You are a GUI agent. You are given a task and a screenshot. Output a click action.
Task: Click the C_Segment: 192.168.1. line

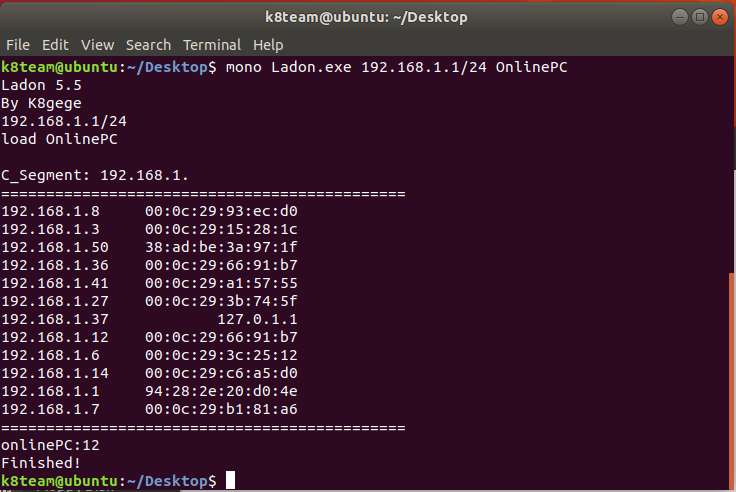[95, 175]
